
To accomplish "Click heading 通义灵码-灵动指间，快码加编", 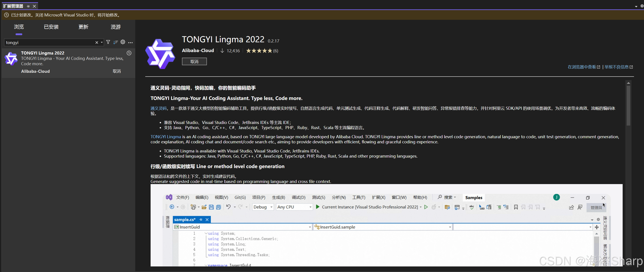I will [203, 88].
